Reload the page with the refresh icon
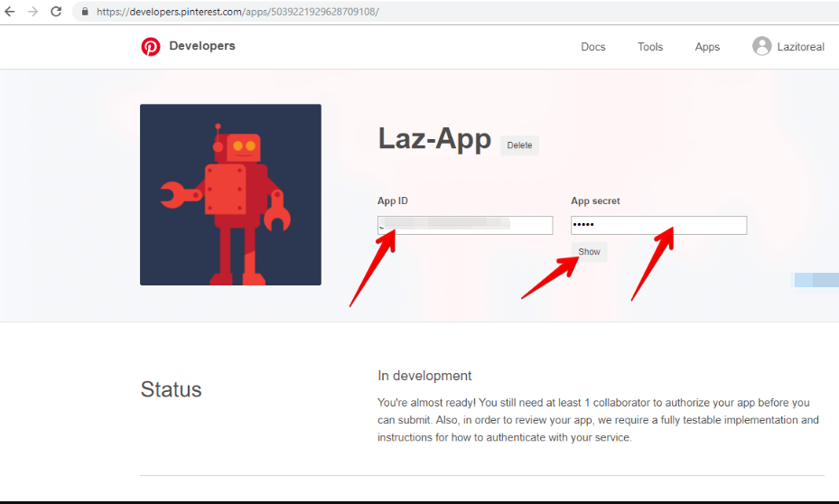839x504 pixels. point(56,11)
